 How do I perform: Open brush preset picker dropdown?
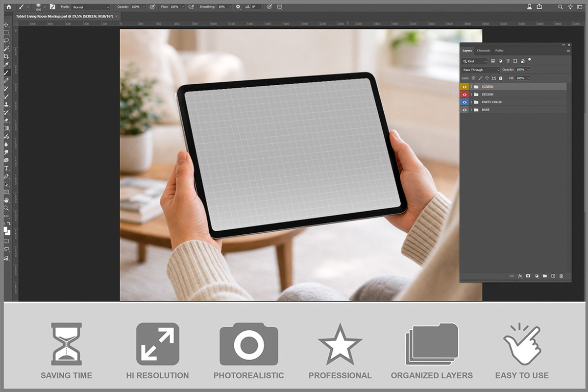pos(45,7)
